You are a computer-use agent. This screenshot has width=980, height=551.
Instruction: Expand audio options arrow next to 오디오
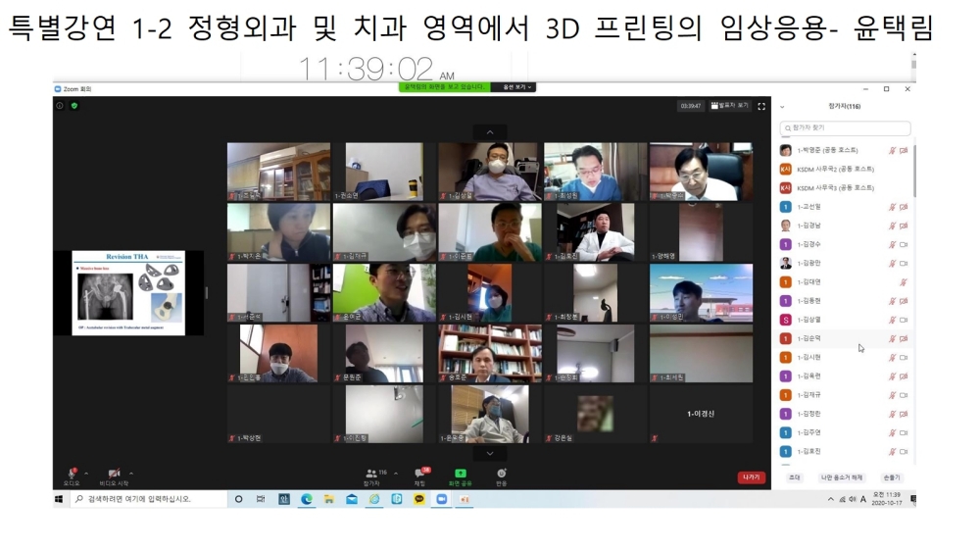86,474
